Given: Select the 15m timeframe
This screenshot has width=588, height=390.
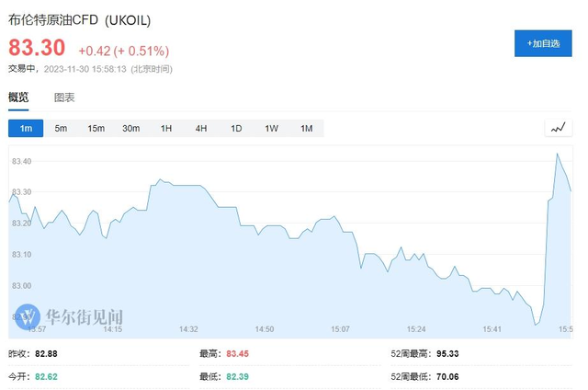Looking at the screenshot, I should [x=96, y=129].
